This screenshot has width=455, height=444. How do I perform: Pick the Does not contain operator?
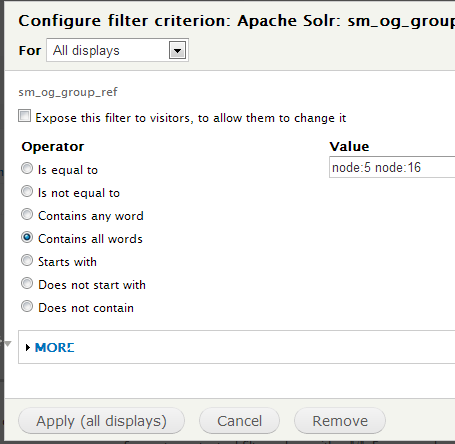[27, 306]
